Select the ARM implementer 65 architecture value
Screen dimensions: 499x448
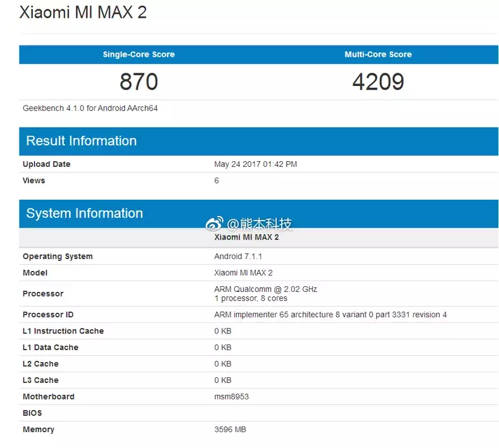coord(330,315)
